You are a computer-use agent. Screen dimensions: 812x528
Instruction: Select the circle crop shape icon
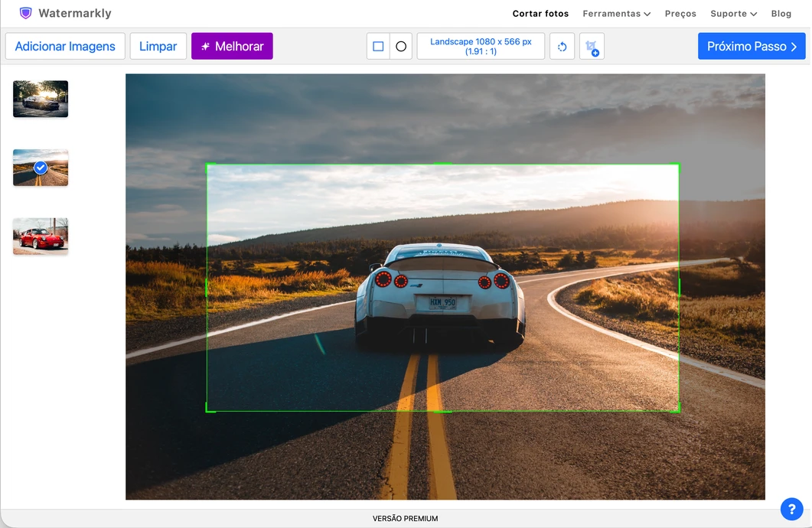401,46
